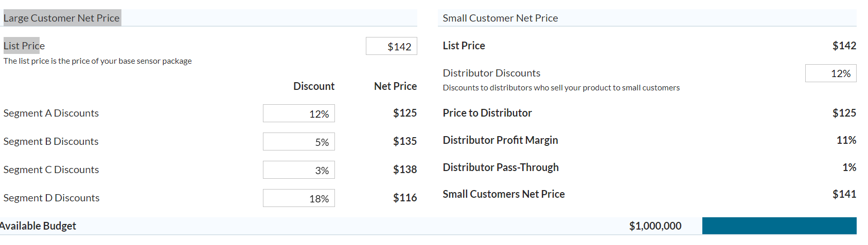Select the $1,000,000 available budget value
Screen dimensions: 868x245
pos(655,226)
